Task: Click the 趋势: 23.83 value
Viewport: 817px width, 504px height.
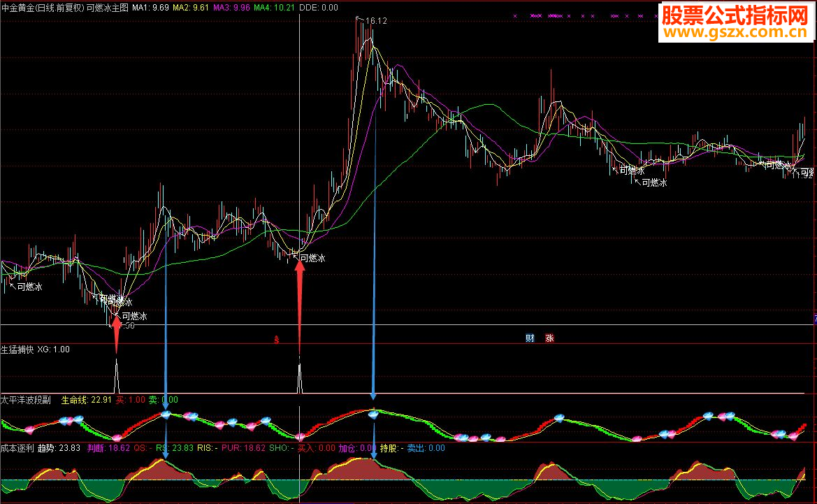Action: pyautogui.click(x=59, y=448)
